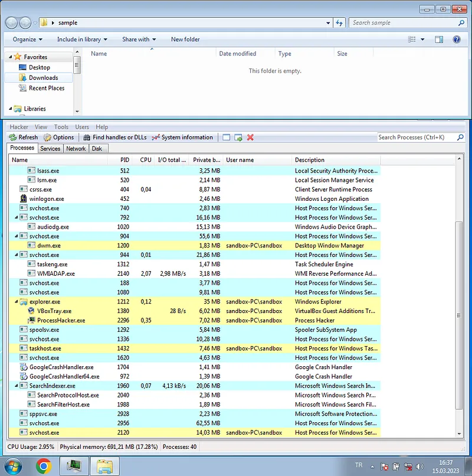The width and height of the screenshot is (472, 476).
Task: Toggle the preview pane icon in Explorer
Action: 438,40
